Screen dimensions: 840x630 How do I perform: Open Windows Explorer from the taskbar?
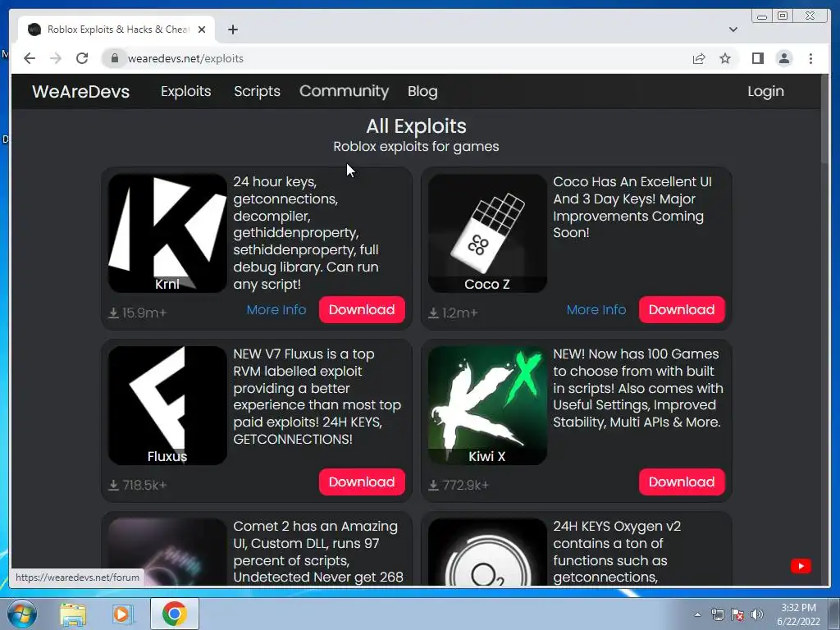tap(73, 614)
